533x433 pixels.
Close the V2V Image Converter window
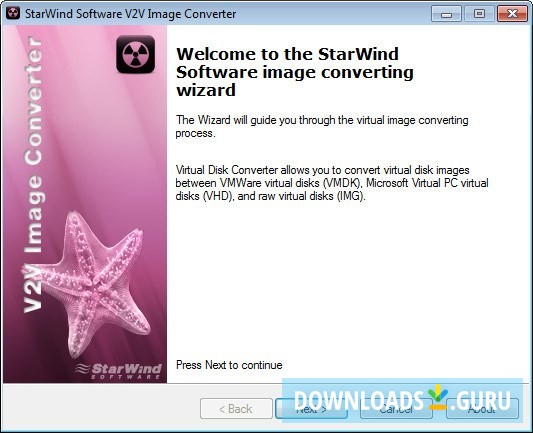(x=512, y=14)
